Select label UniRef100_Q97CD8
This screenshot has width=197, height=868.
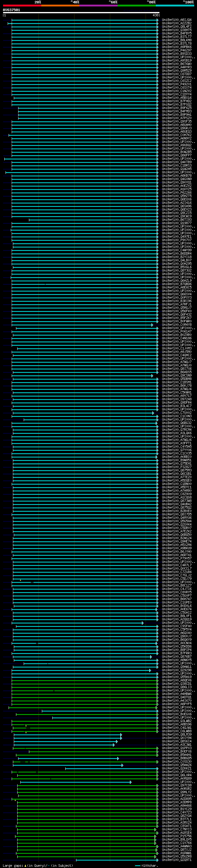click(176, 785)
